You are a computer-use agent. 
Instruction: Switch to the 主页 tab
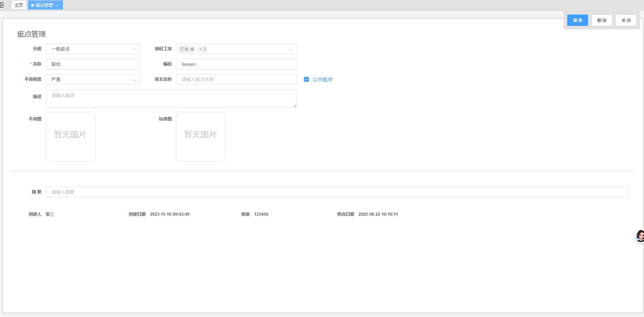(x=19, y=5)
